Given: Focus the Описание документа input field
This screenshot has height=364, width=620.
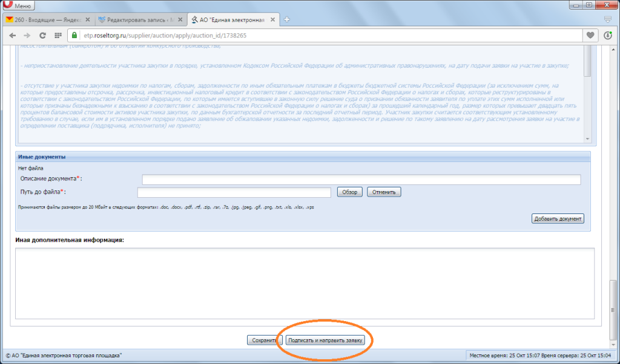Looking at the screenshot, I should [361, 180].
